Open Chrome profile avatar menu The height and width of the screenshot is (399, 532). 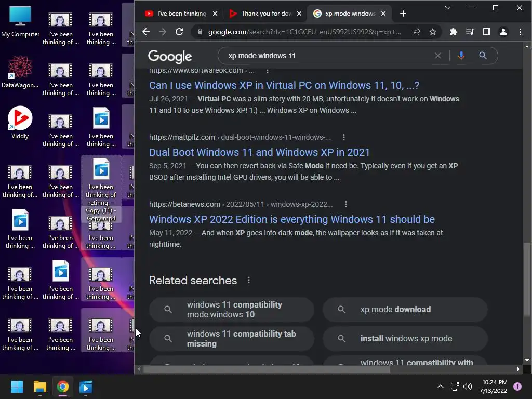[503, 32]
